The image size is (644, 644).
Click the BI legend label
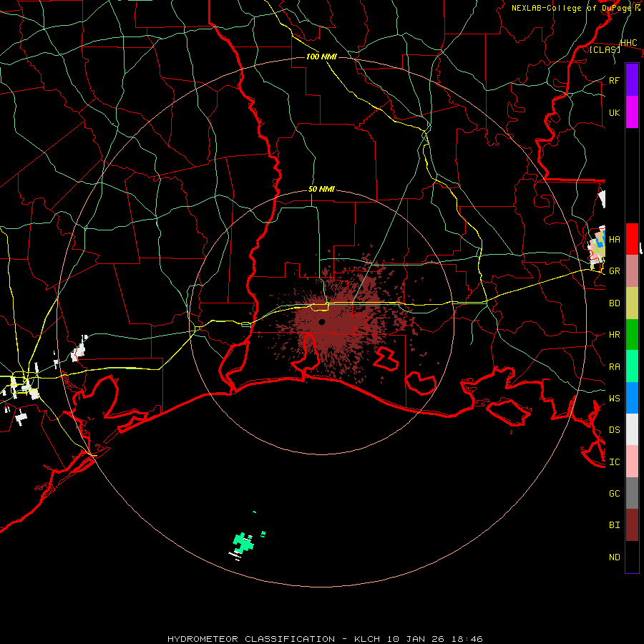614,525
